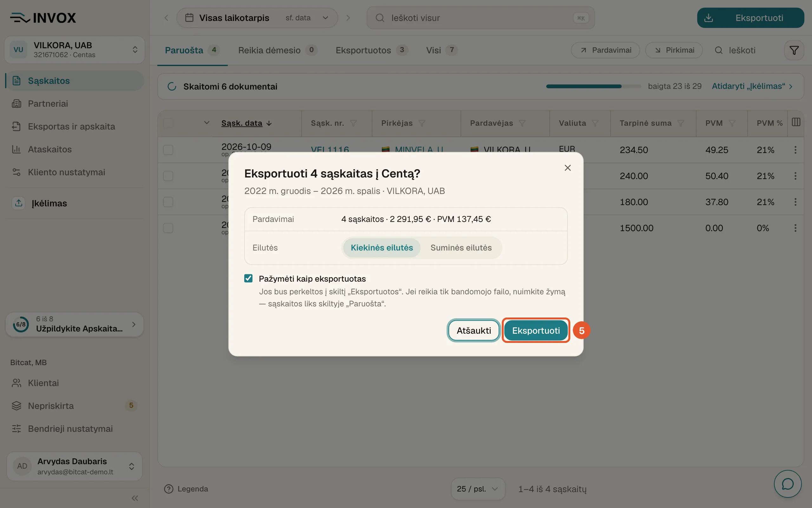
Task: Confirm with Eksportuoti button in dialog
Action: tap(536, 331)
